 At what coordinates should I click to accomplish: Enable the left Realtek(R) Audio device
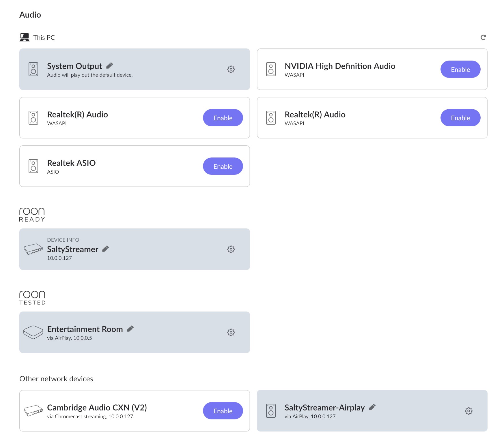(223, 118)
